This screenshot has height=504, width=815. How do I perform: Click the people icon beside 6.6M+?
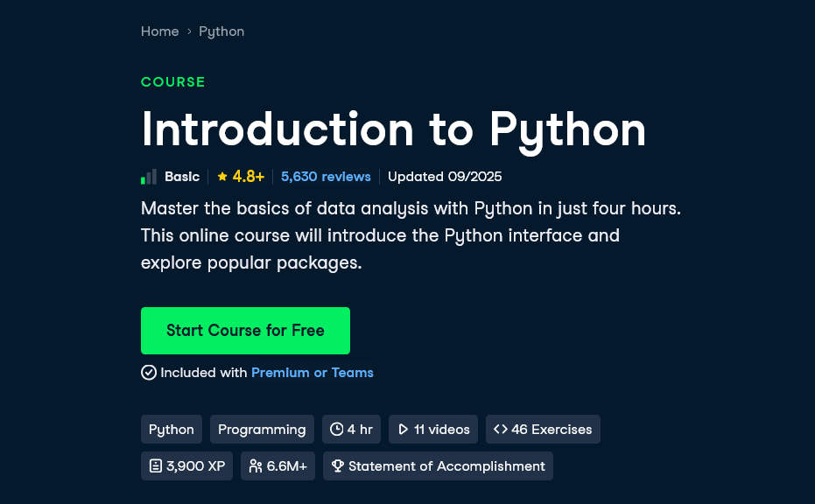point(256,465)
